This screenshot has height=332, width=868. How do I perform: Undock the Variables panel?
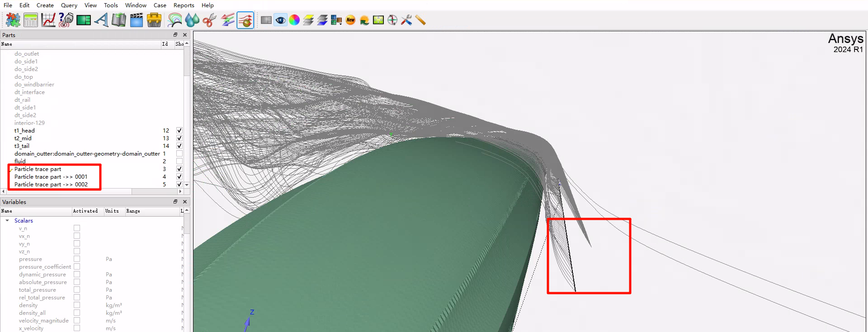pyautogui.click(x=175, y=202)
